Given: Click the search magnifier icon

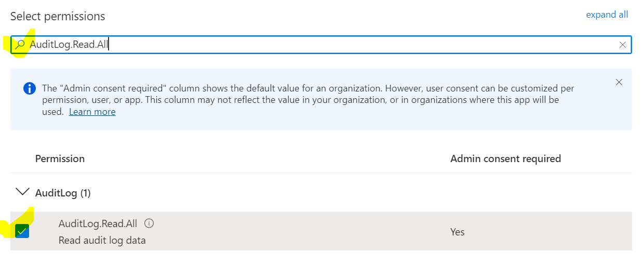Looking at the screenshot, I should [x=20, y=45].
